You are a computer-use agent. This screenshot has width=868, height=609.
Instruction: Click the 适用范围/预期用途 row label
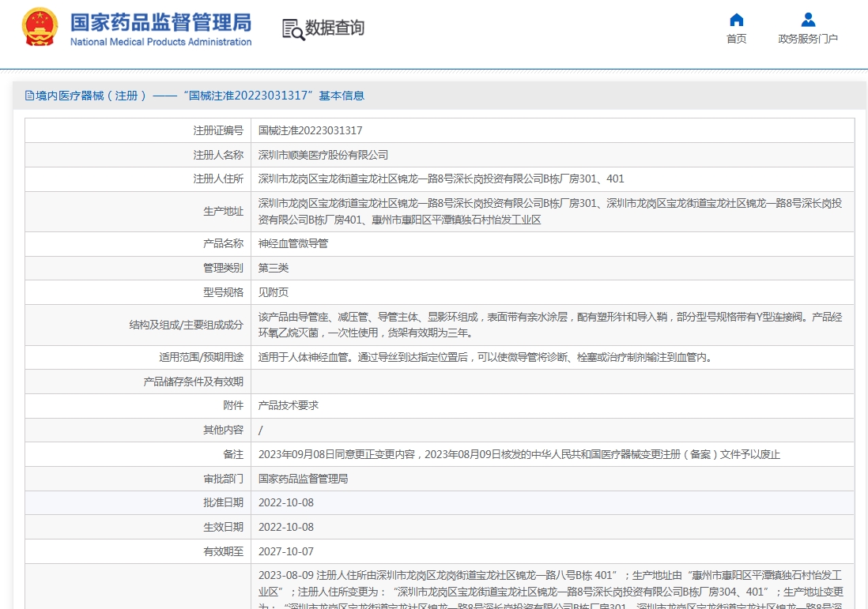201,357
